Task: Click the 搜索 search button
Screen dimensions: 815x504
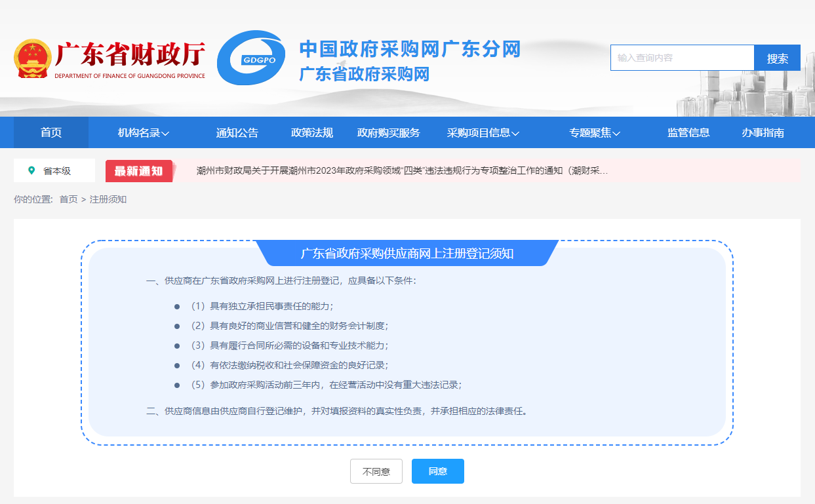Action: coord(777,58)
